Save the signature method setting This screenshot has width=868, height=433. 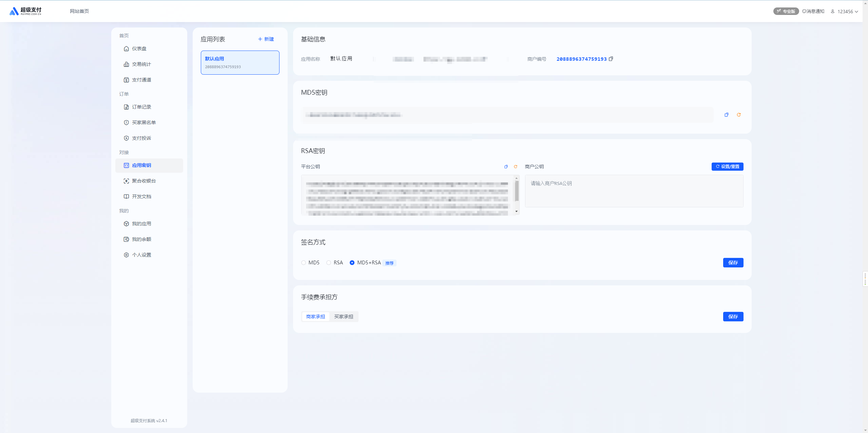coord(733,263)
